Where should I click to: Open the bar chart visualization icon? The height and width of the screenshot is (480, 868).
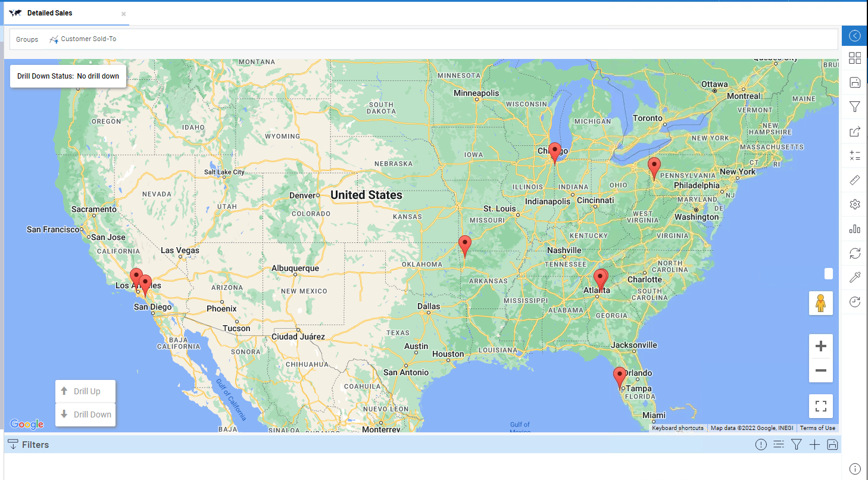click(x=854, y=229)
